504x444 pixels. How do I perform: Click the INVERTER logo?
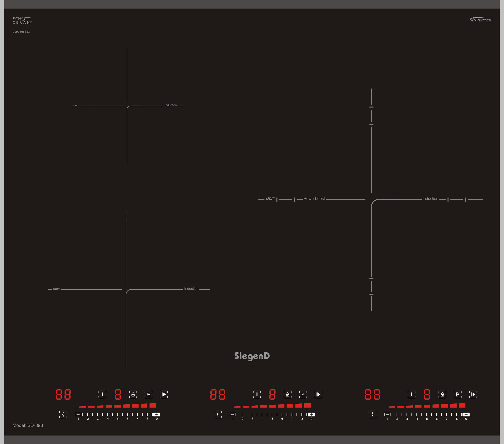[481, 19]
